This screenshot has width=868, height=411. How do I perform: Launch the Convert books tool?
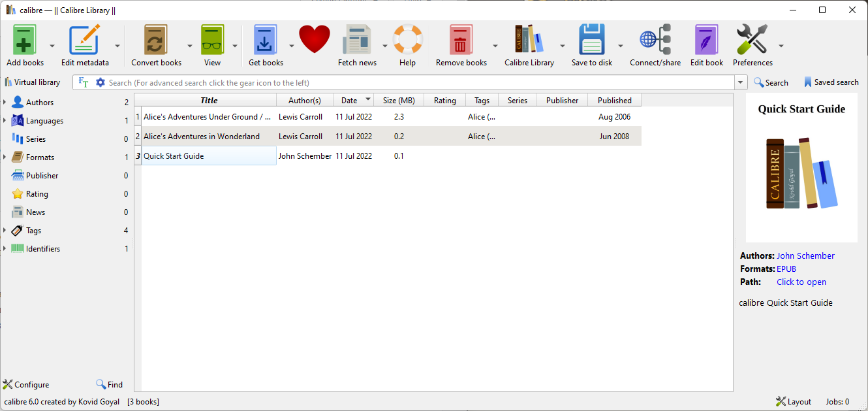(x=156, y=40)
